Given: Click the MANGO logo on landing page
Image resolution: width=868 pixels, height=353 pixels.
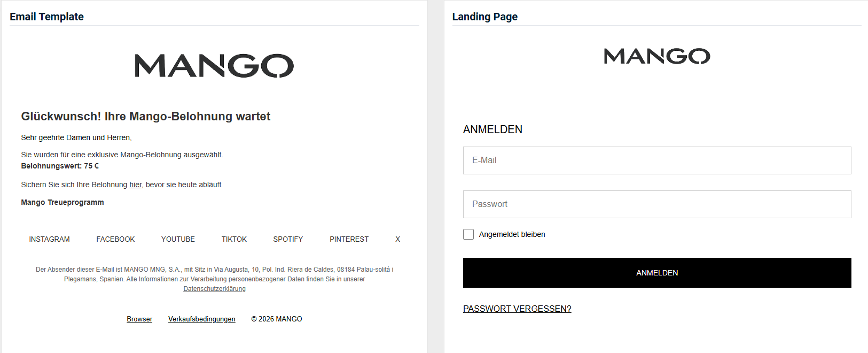Looking at the screenshot, I should pos(656,56).
